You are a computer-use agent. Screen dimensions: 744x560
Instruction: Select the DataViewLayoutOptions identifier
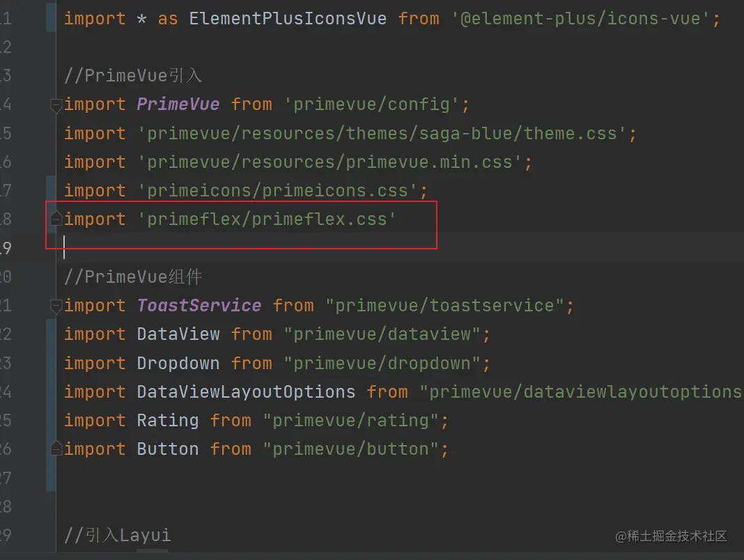(x=245, y=391)
